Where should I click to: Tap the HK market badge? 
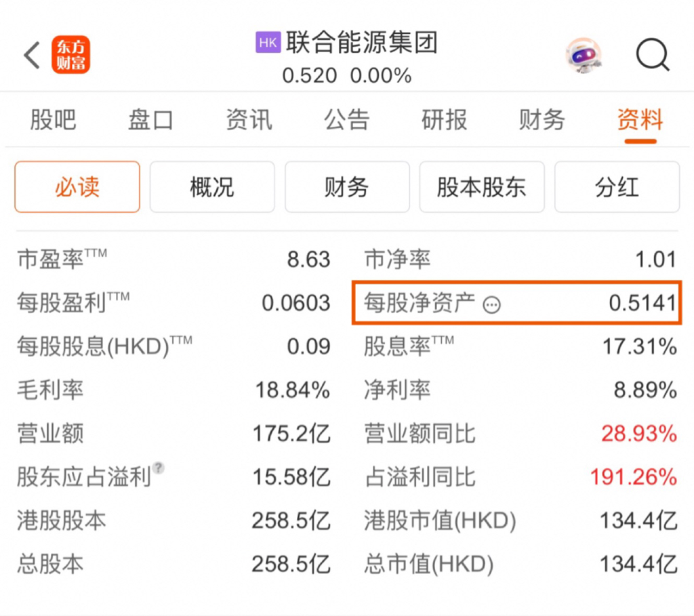pyautogui.click(x=268, y=43)
